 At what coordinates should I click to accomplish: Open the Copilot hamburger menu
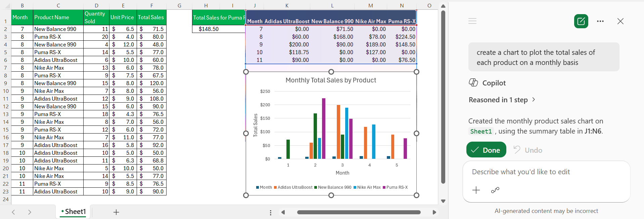(x=472, y=21)
